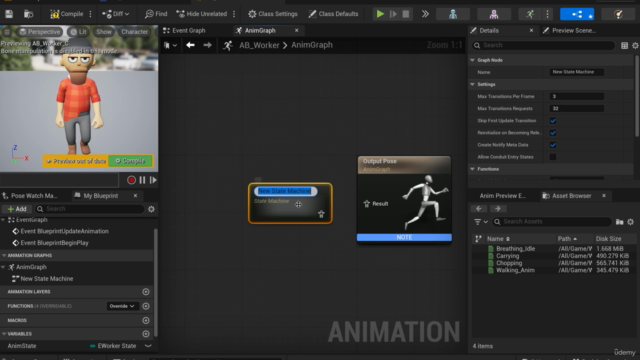Image resolution: width=640 pixels, height=360 pixels.
Task: Select the Carrying animation asset
Action: pyautogui.click(x=507, y=256)
